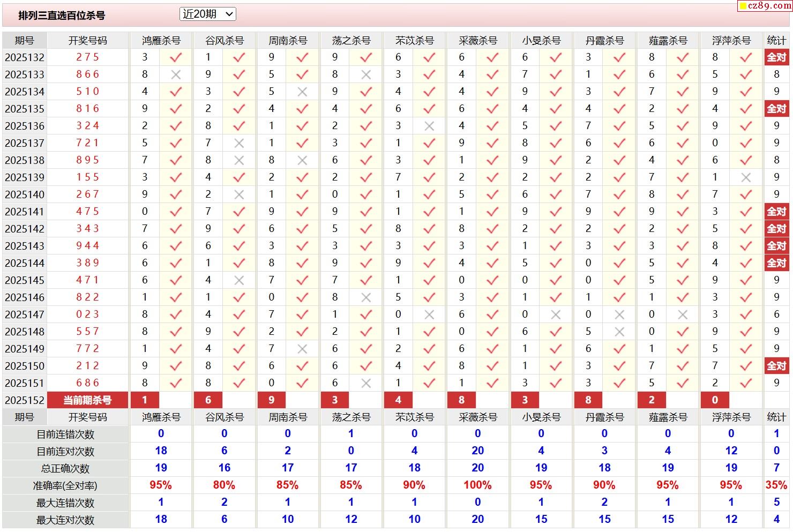Click the check mark for 采薇杀号 in row 2025135
This screenshot has height=532, width=793.
point(492,109)
